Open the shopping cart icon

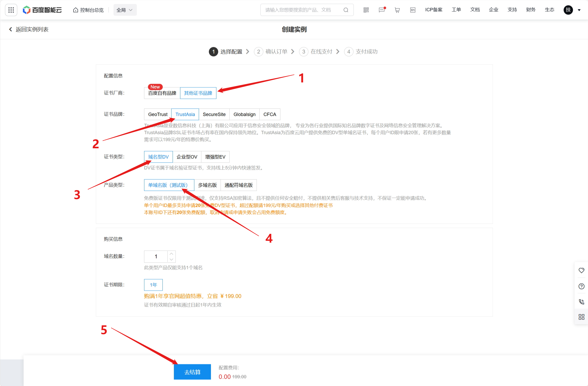[397, 10]
